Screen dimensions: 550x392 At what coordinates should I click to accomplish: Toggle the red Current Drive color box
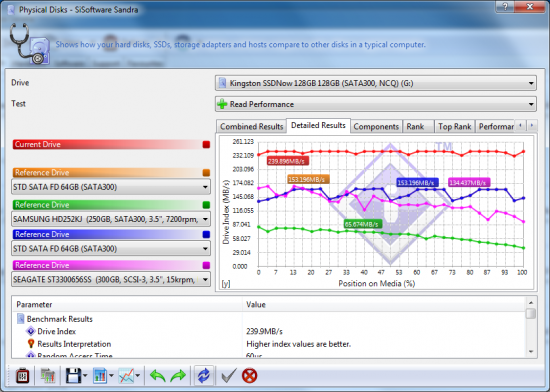[x=206, y=144]
